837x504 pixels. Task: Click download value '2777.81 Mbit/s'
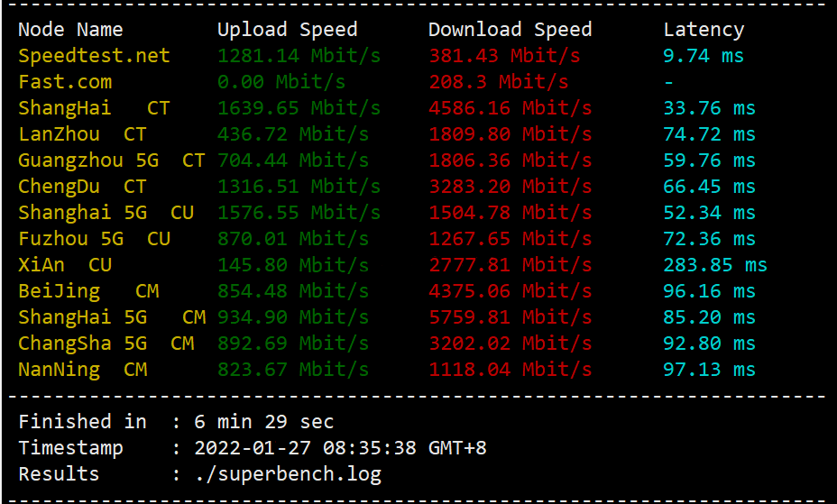(510, 264)
